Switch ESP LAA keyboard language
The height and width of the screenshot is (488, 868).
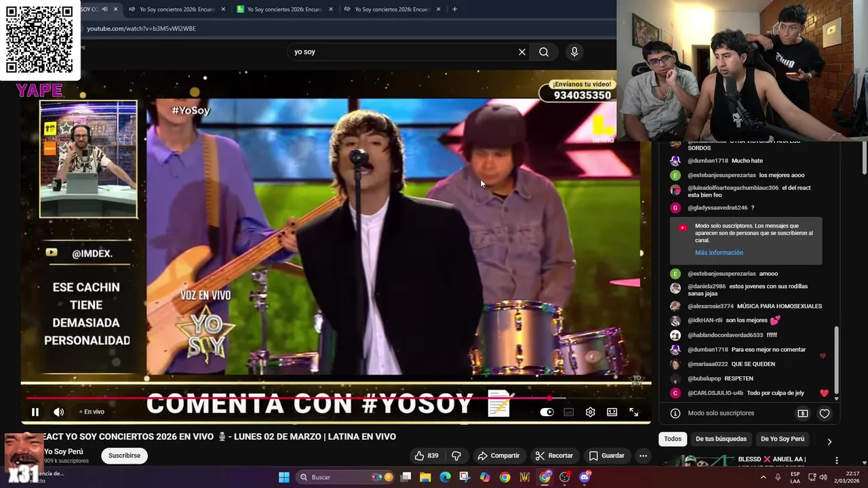(795, 477)
